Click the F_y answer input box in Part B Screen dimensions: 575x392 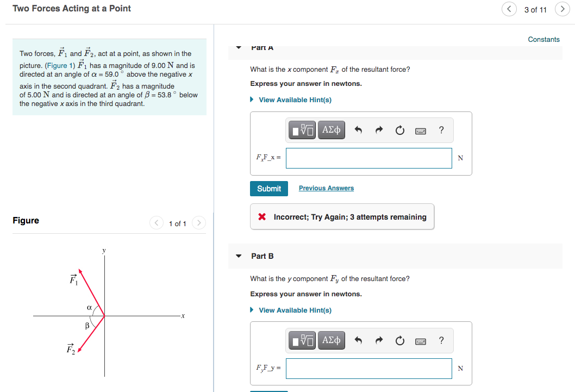[x=368, y=368]
